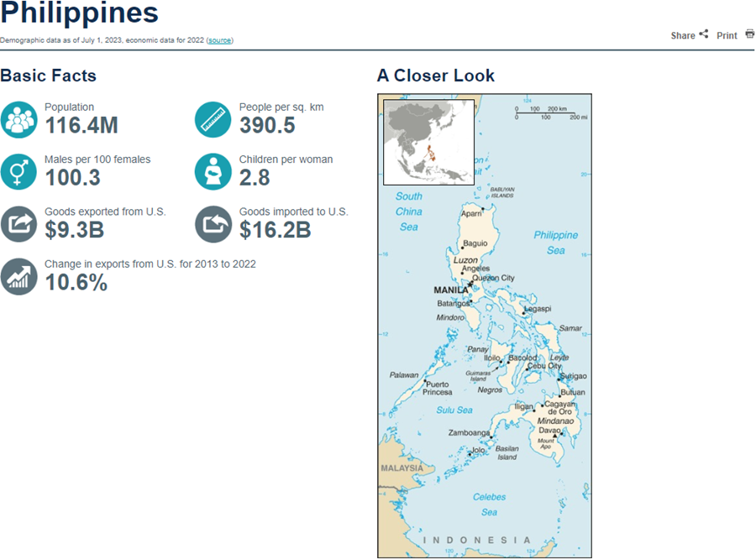Click the Share text button
Image resolution: width=756 pixels, height=559 pixels.
pyautogui.click(x=683, y=35)
